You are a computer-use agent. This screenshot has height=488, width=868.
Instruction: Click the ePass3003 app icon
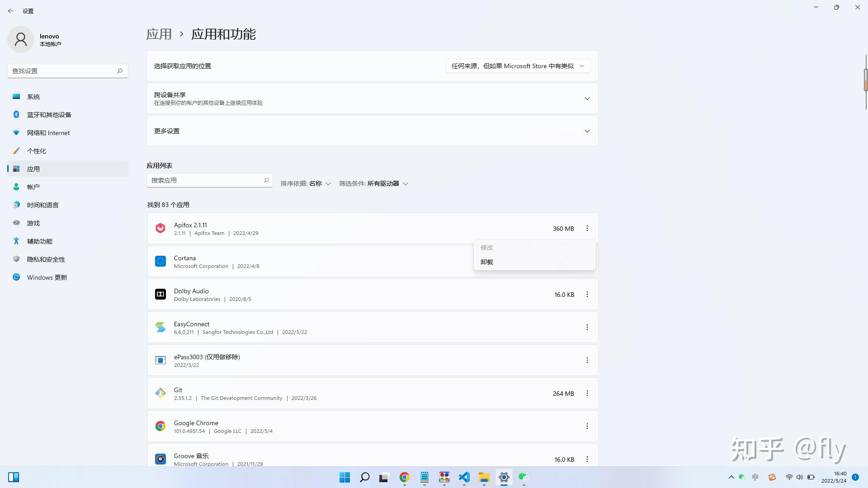coord(160,360)
